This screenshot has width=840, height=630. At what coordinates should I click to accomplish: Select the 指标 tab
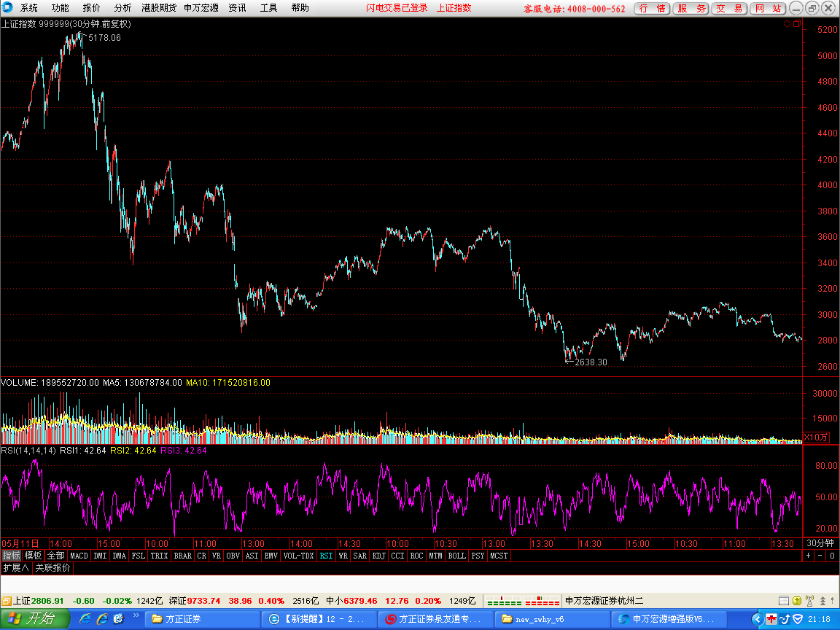pos(11,556)
